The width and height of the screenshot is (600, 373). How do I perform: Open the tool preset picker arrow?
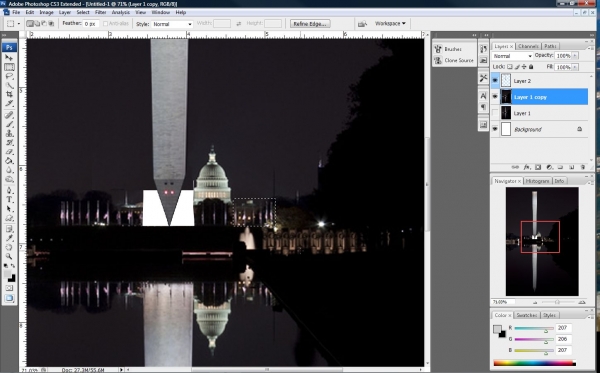pos(19,24)
